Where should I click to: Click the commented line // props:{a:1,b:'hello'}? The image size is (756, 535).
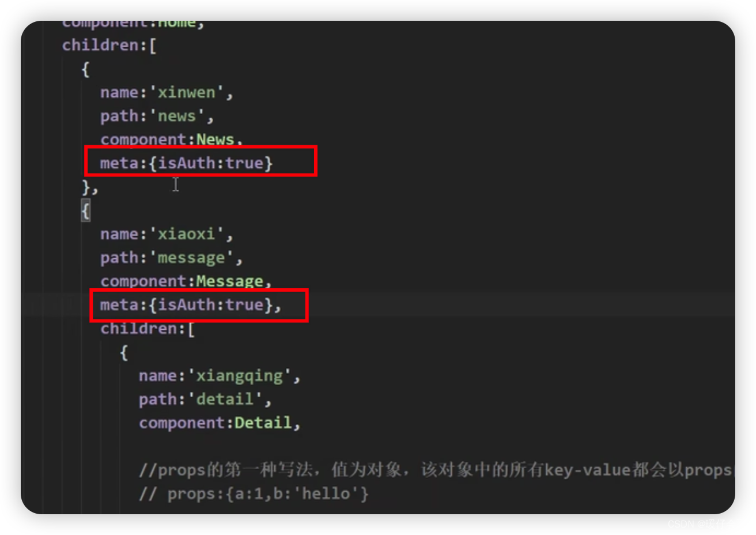click(x=254, y=494)
